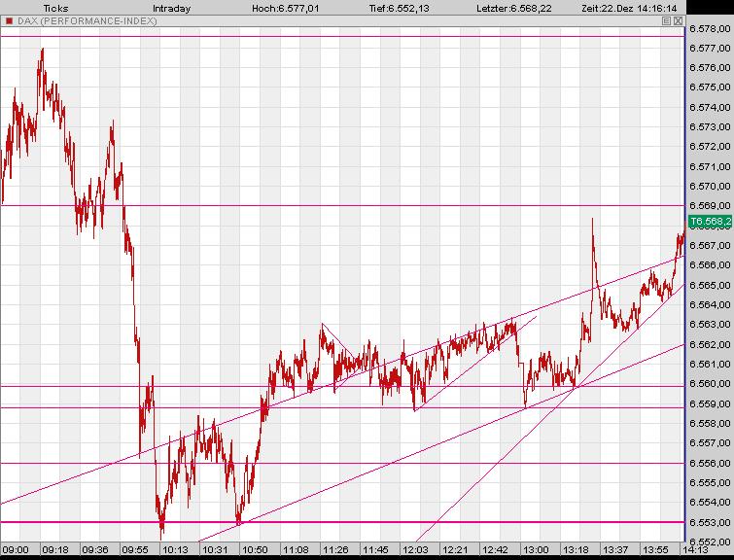Image resolution: width=734 pixels, height=560 pixels.
Task: Click the 09:00 time axis label
Action: [15, 549]
